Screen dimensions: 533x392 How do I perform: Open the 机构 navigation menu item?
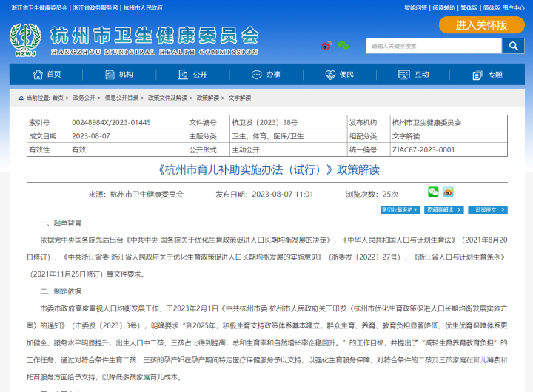coord(118,75)
